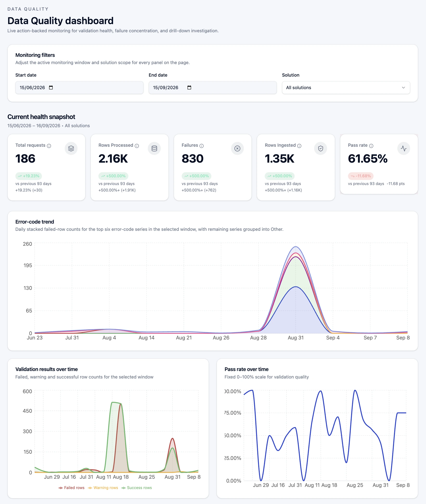Click '+500.00%+ (+1.16K)' comparison text

[283, 190]
